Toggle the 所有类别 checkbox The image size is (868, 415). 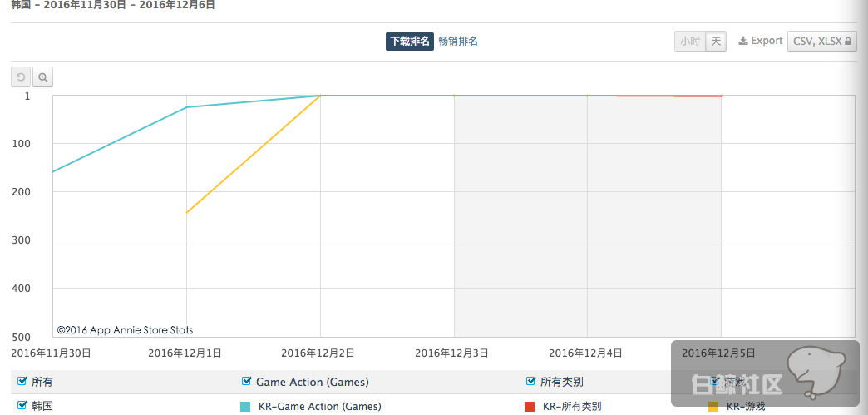pyautogui.click(x=531, y=381)
